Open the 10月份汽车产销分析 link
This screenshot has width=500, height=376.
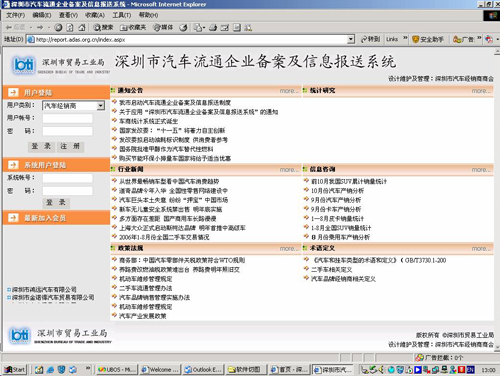click(x=337, y=191)
